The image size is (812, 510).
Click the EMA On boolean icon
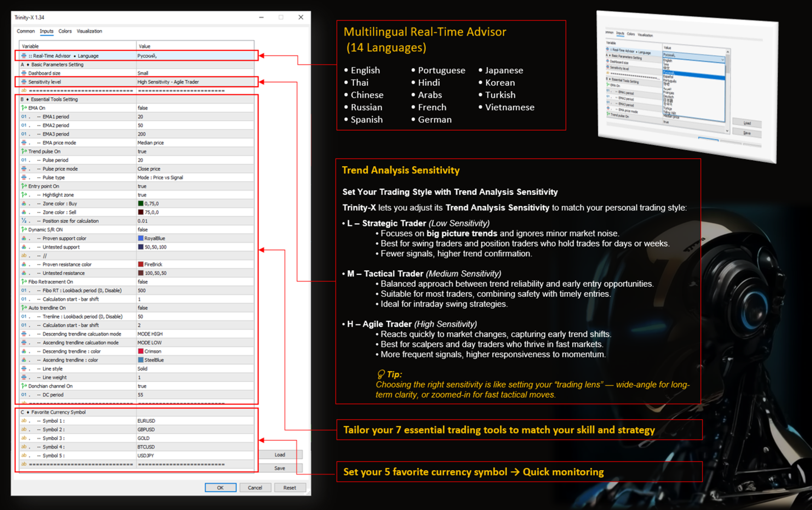tap(24, 108)
